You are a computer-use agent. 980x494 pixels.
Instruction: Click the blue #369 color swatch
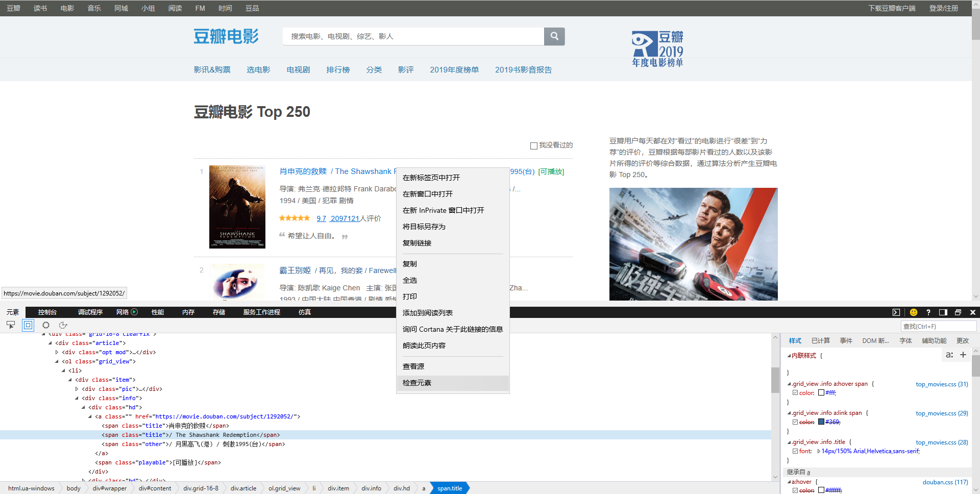(x=821, y=422)
